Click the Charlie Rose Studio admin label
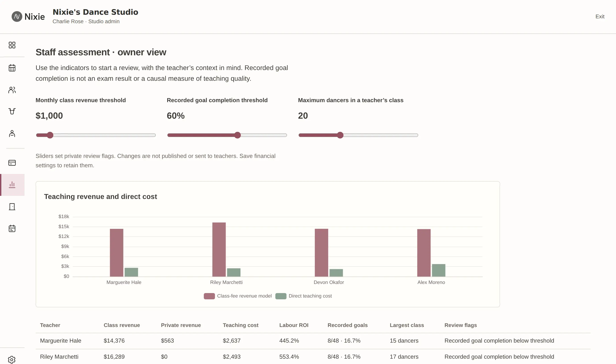This screenshot has width=616, height=364. pos(86,21)
